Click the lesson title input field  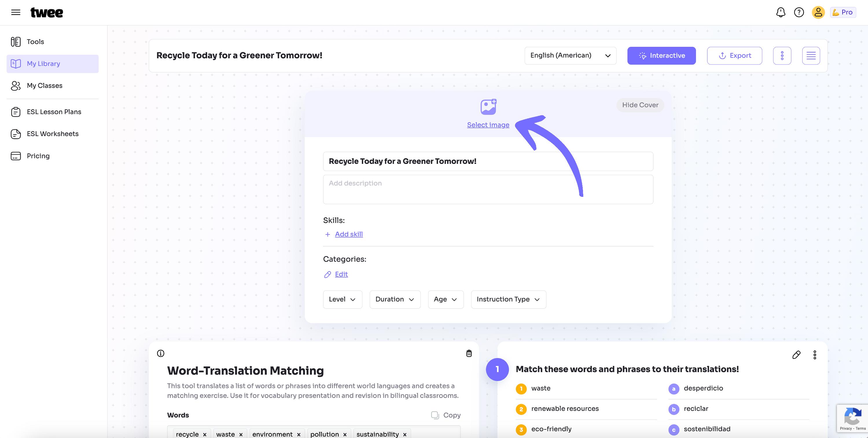coord(488,162)
